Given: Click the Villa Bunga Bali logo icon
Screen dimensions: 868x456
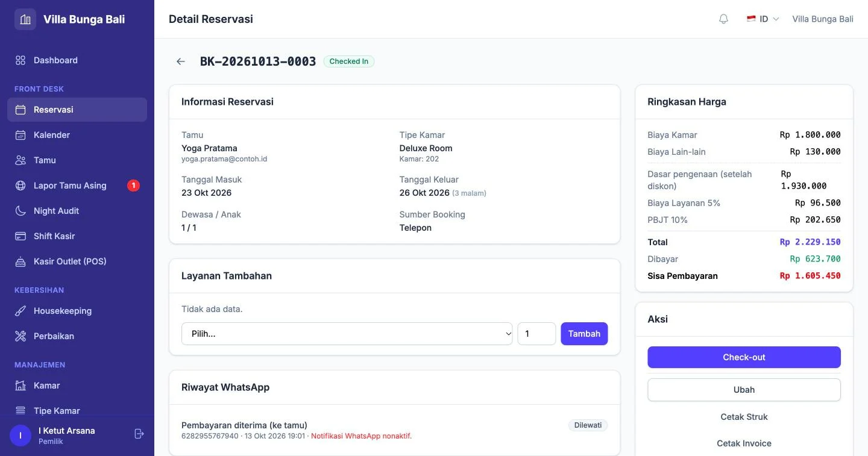Looking at the screenshot, I should click(25, 19).
